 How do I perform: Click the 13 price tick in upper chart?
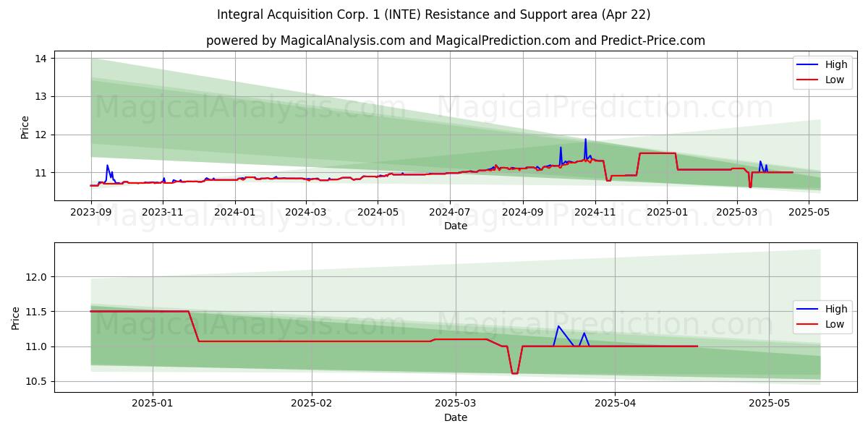pos(43,96)
